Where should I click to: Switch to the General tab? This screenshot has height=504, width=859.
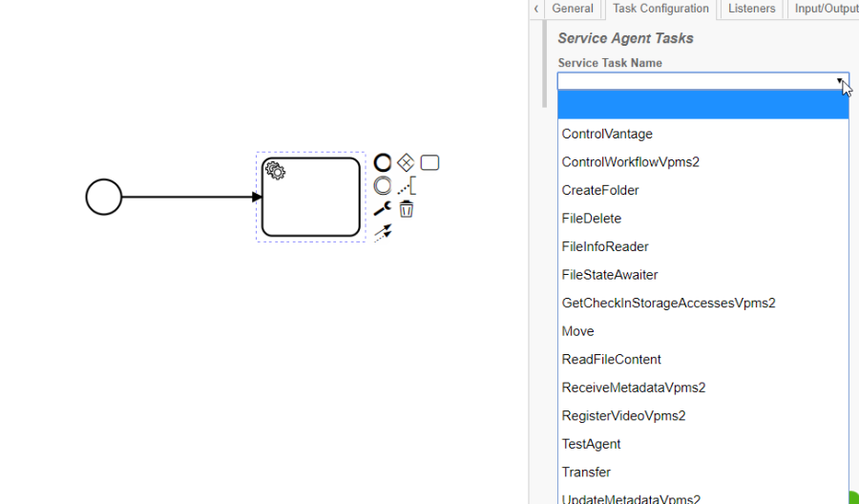(573, 9)
